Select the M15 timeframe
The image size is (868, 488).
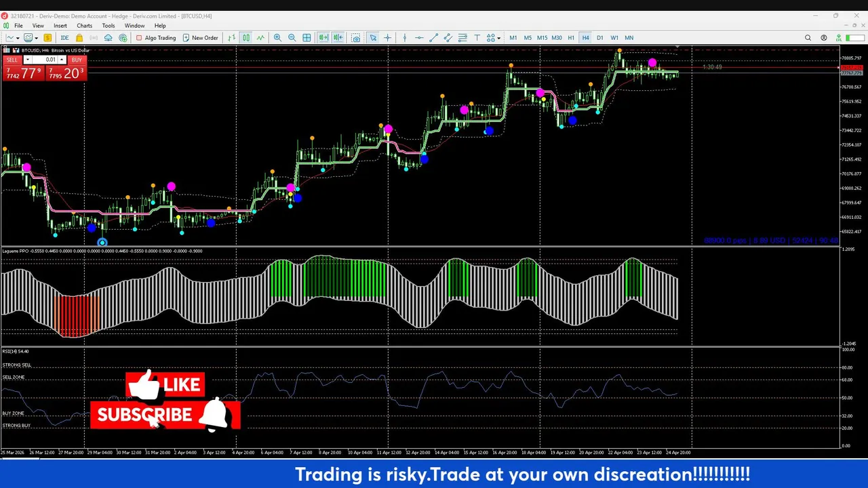[542, 38]
